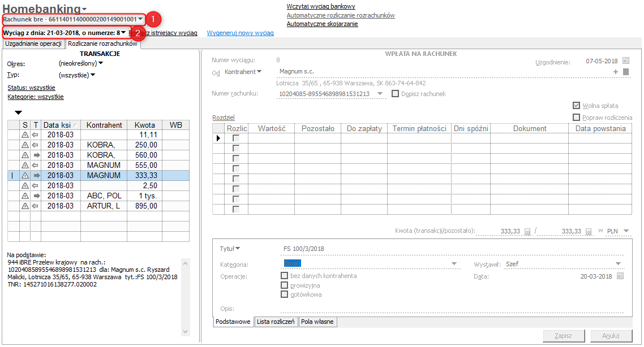Tick first Rozlicz checkbox in settlement grid

[x=236, y=138]
